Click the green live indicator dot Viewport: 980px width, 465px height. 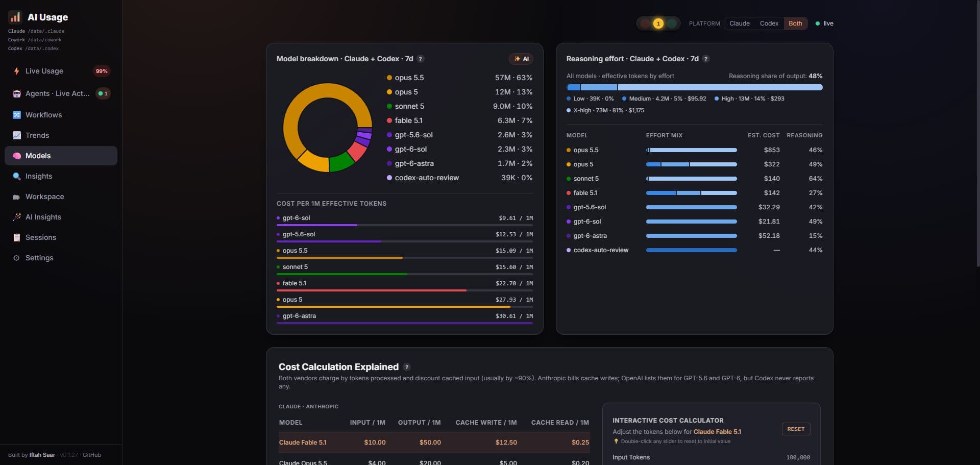(818, 23)
